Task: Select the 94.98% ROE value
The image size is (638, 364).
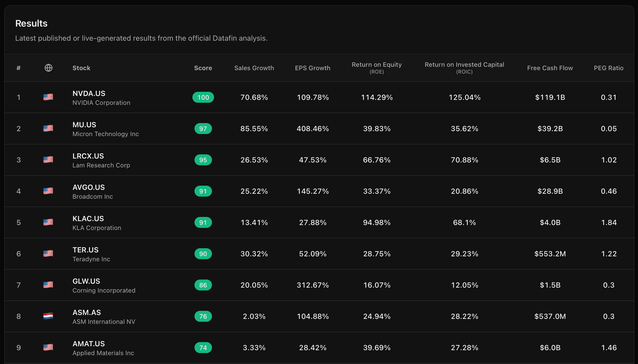Action: (377, 222)
